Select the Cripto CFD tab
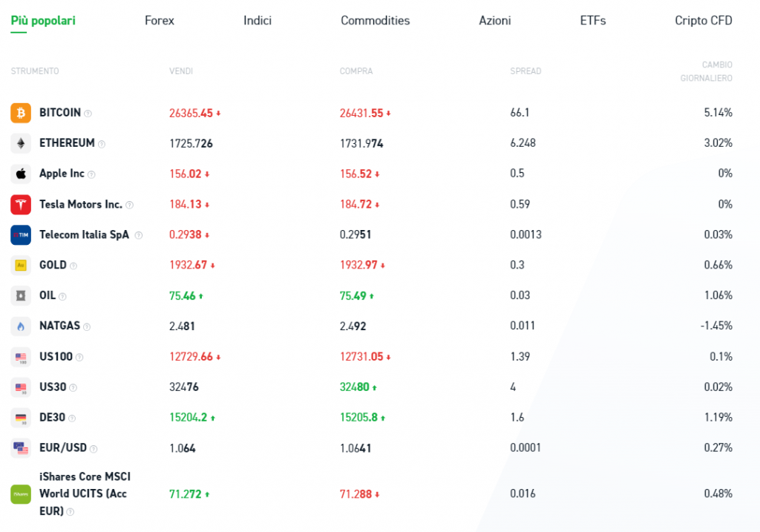 pos(703,21)
